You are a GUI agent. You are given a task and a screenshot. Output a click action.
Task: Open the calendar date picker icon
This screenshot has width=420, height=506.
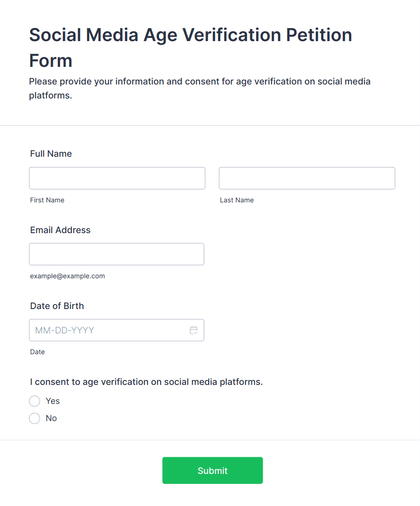point(194,330)
